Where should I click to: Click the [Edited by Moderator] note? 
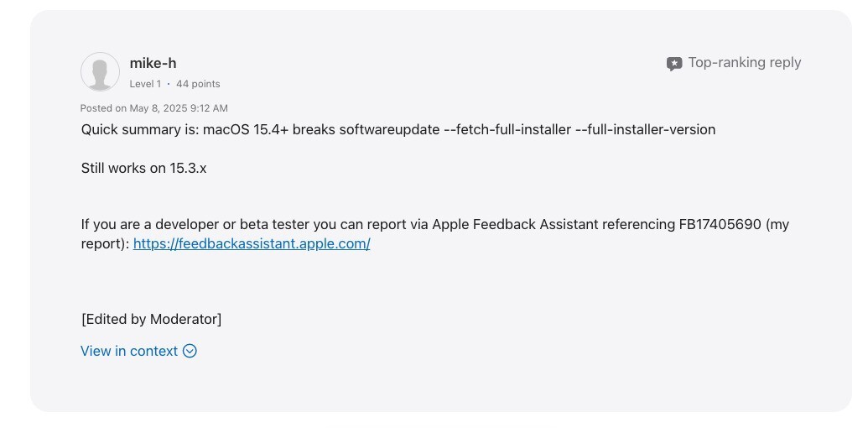(x=151, y=320)
